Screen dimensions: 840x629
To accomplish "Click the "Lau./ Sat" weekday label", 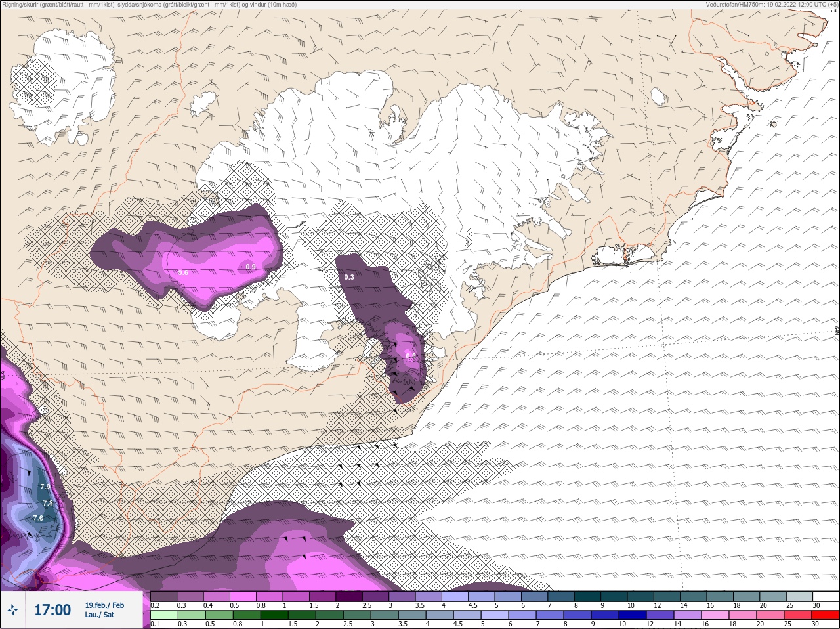I will [100, 615].
